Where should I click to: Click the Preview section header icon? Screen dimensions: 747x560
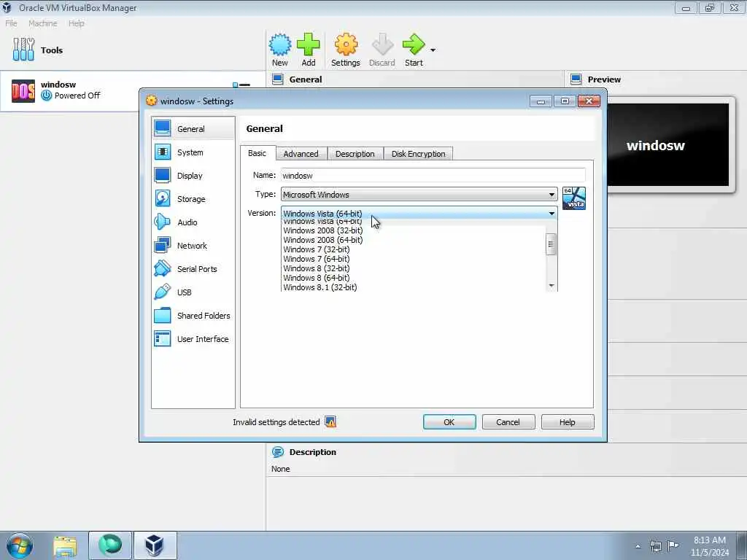(576, 79)
